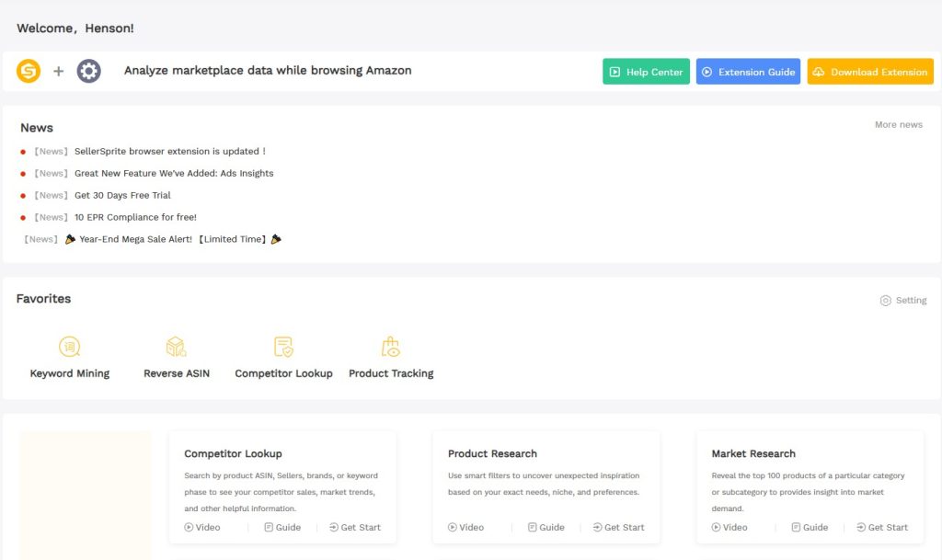The width and height of the screenshot is (942, 560).
Task: Open the More news link
Action: [898, 125]
